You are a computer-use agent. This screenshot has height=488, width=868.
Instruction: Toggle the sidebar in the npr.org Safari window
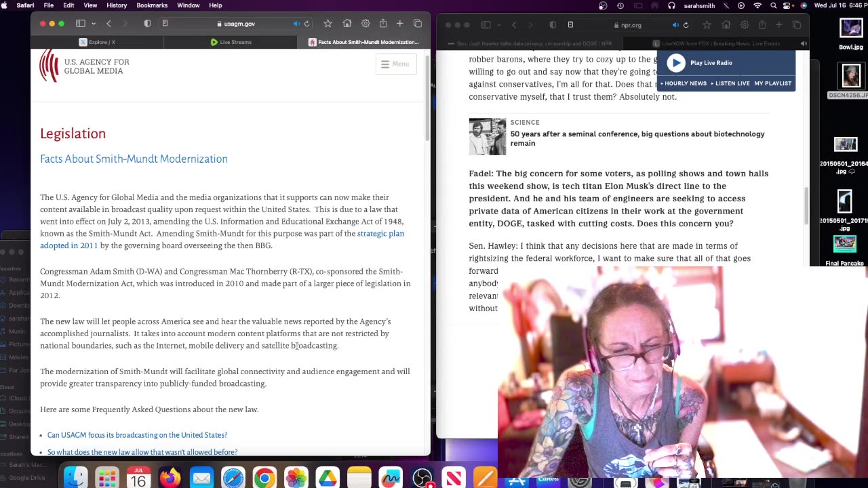[486, 25]
